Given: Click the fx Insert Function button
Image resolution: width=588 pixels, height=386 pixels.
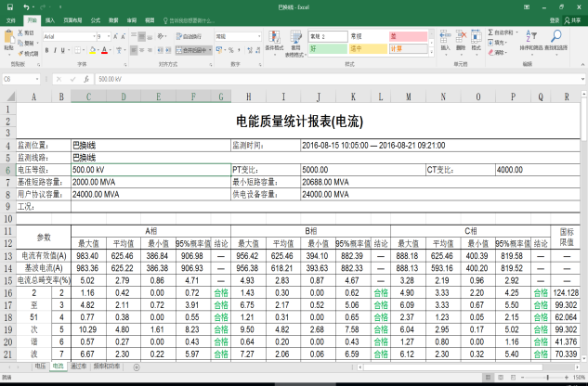Looking at the screenshot, I should 86,79.
